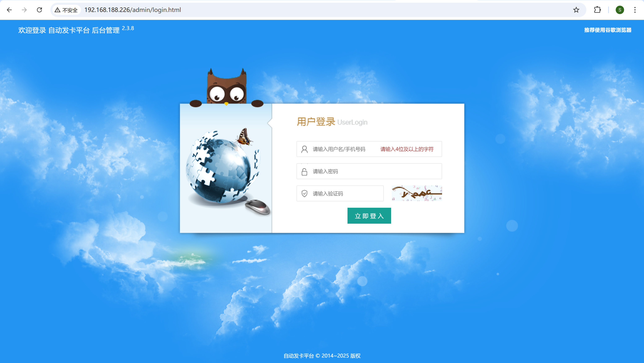Open the browser extensions puzzle icon

(x=597, y=10)
